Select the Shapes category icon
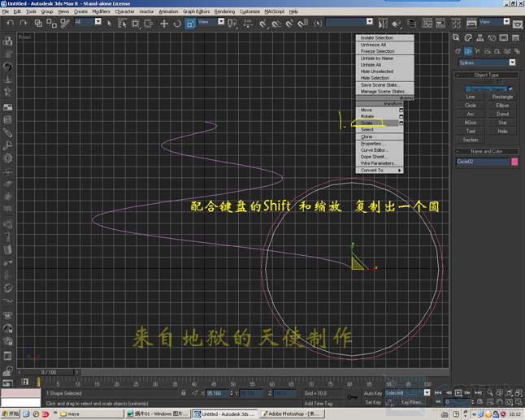This screenshot has width=525, height=420. click(x=468, y=51)
